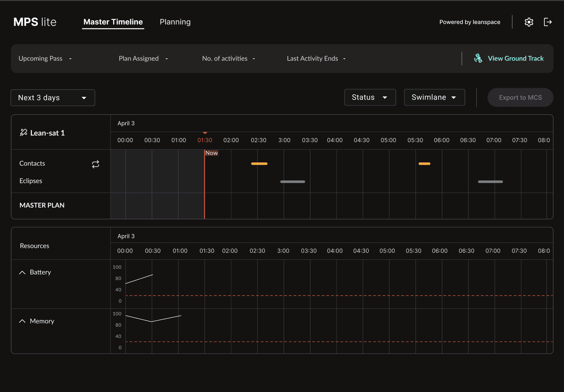
Task: Open the Status filter dropdown
Action: tap(370, 97)
